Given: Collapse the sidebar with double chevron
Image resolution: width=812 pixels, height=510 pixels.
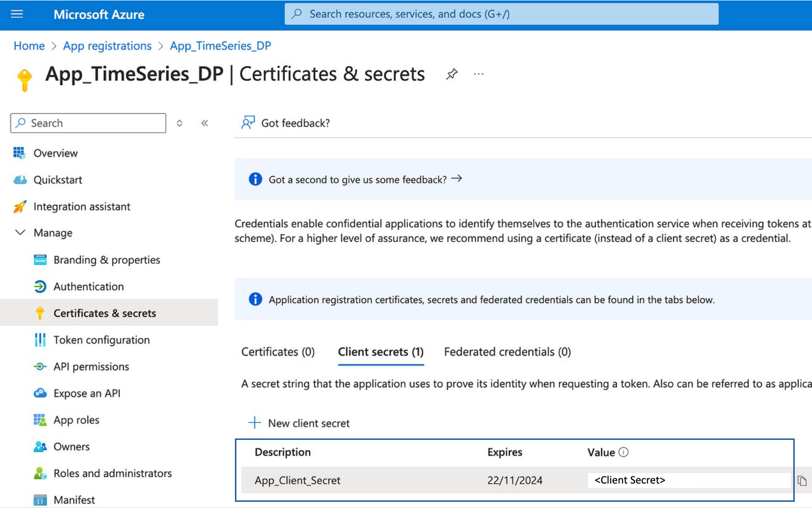Looking at the screenshot, I should 205,123.
